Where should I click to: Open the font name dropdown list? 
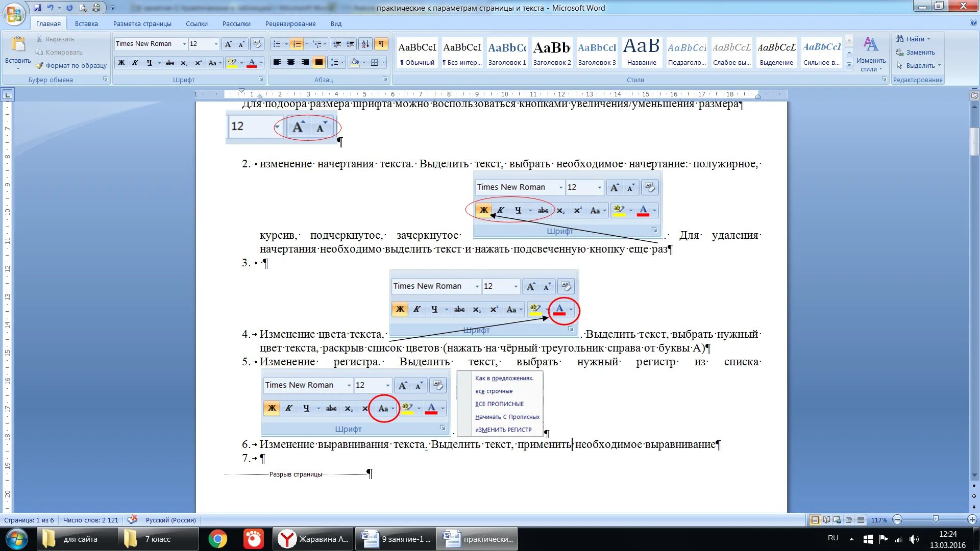pos(184,44)
